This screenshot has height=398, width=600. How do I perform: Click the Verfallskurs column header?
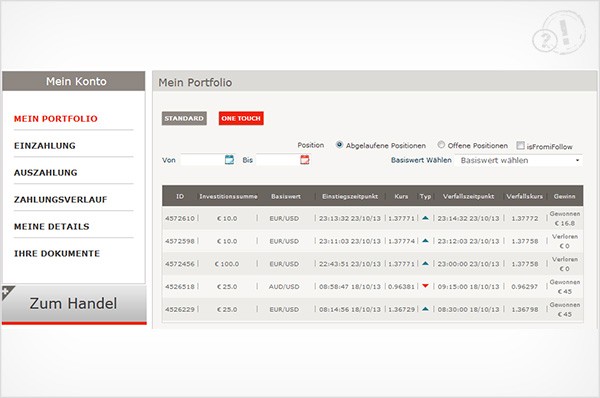point(524,196)
